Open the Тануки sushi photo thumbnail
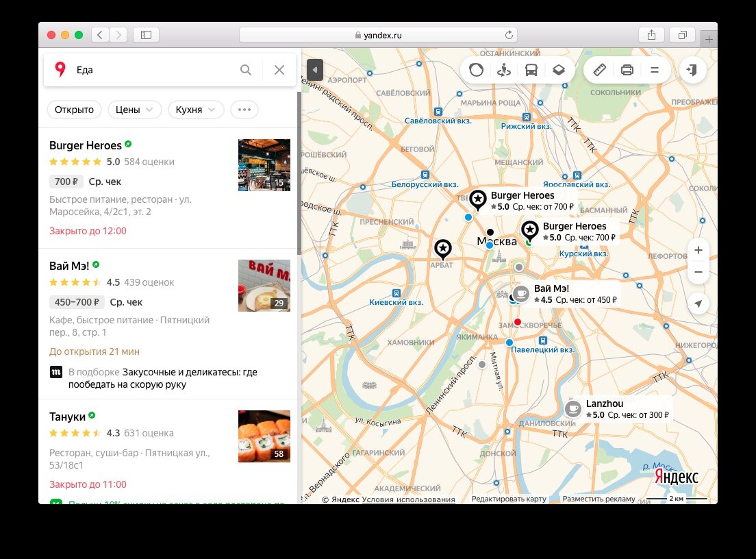Viewport: 756px width, 559px height. coord(264,436)
